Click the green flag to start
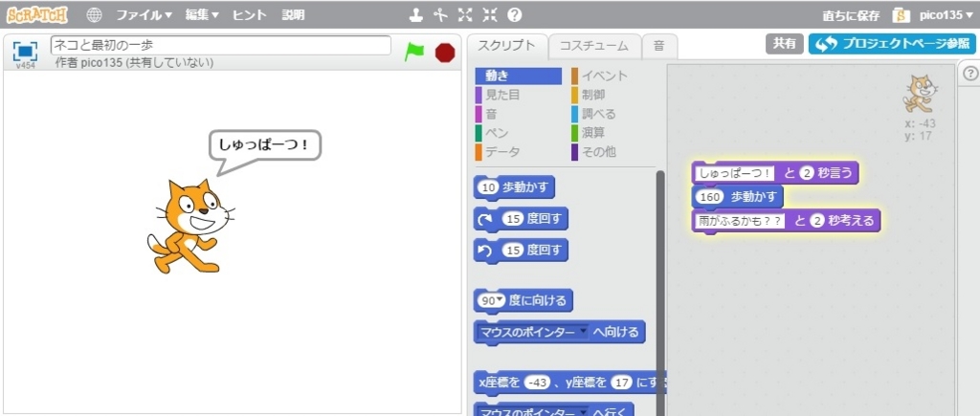The image size is (980, 416). coord(413,52)
